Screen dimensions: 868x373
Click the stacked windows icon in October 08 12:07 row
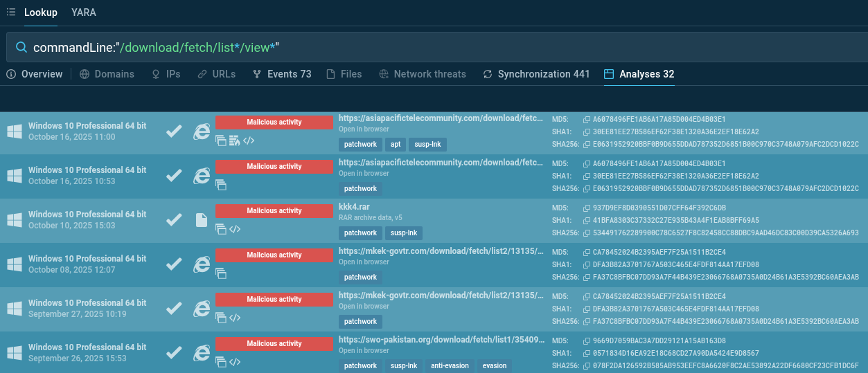(221, 273)
